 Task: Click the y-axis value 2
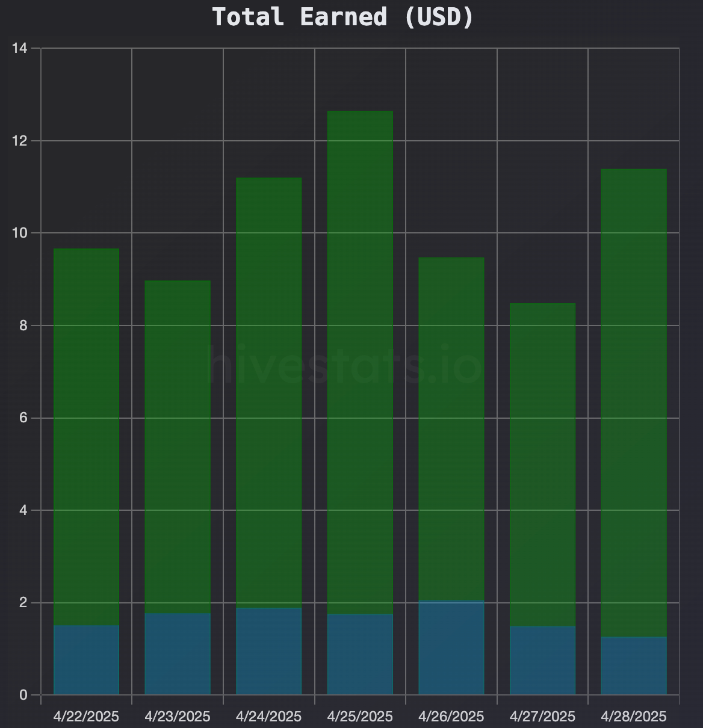[23, 603]
